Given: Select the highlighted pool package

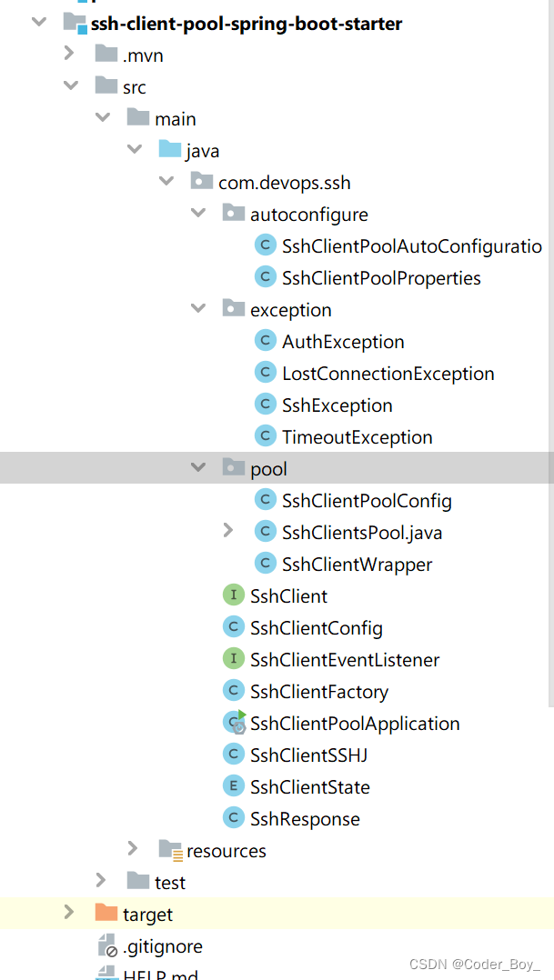Looking at the screenshot, I should pos(268,467).
